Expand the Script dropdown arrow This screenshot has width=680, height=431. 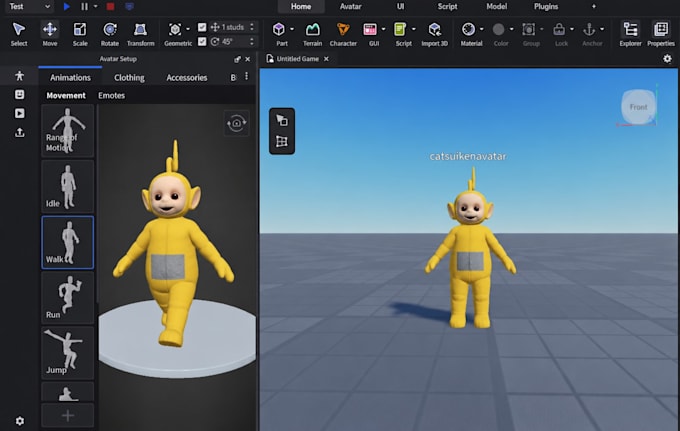coord(413,29)
